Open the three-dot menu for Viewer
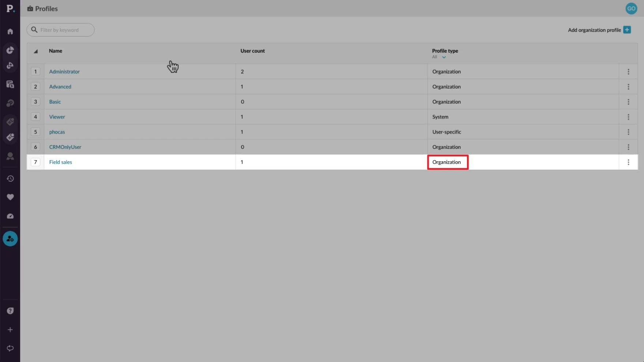Viewport: 644px width, 362px height. click(x=628, y=117)
